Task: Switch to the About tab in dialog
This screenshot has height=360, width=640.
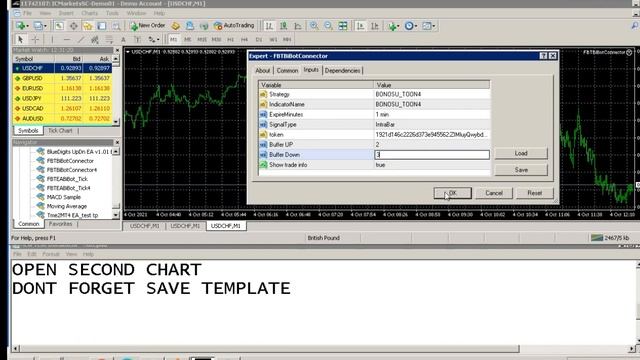Action: click(263, 71)
